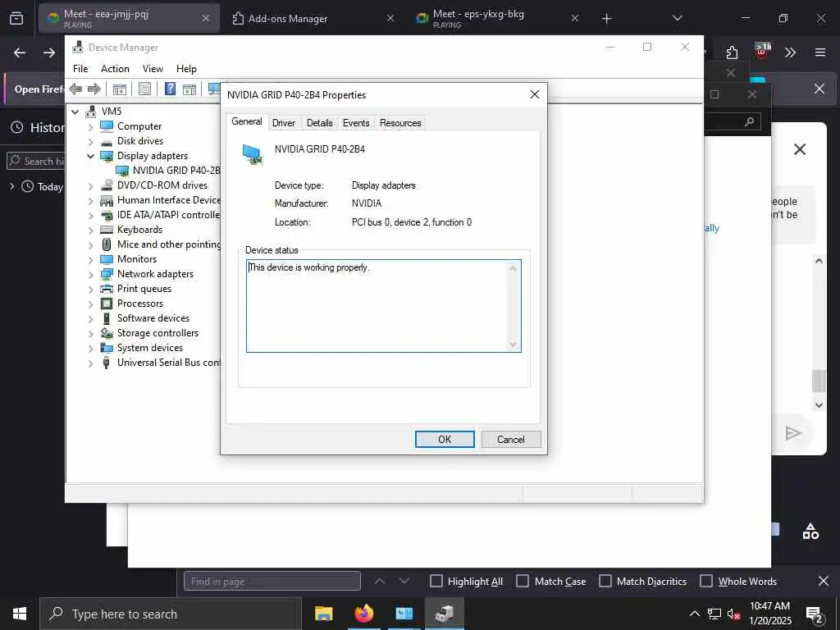The image size is (840, 630).
Task: Switch to the Driver tab
Action: 283,123
